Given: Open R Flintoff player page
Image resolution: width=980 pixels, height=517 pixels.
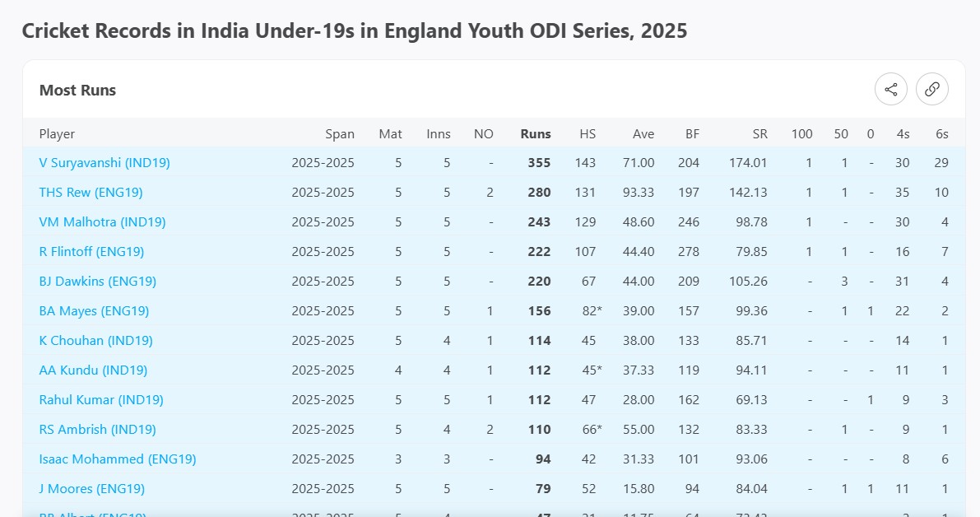Looking at the screenshot, I should tap(91, 252).
